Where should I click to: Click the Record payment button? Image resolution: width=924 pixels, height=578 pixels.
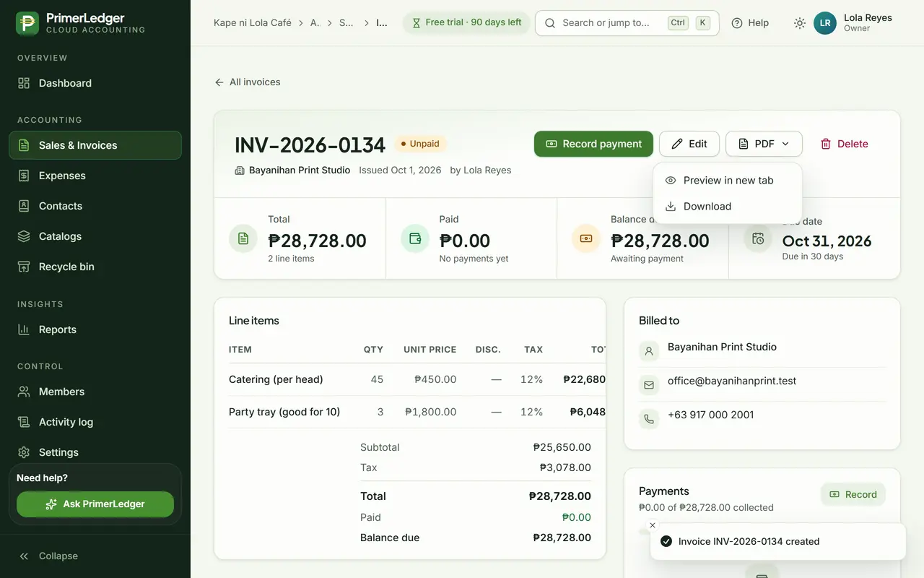(x=593, y=144)
